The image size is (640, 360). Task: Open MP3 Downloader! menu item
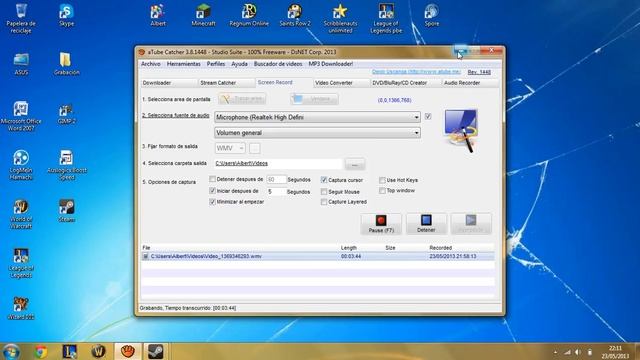pos(331,64)
